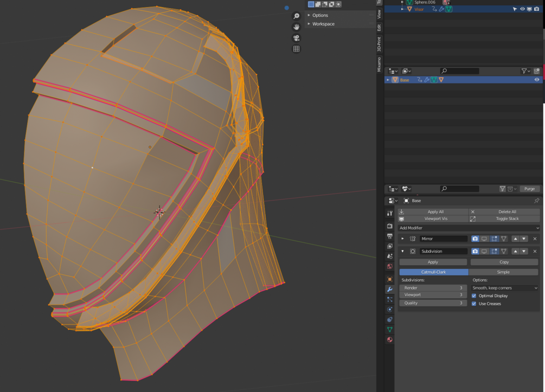
Task: Click the viewport zoom magnifier icon
Action: point(296,16)
